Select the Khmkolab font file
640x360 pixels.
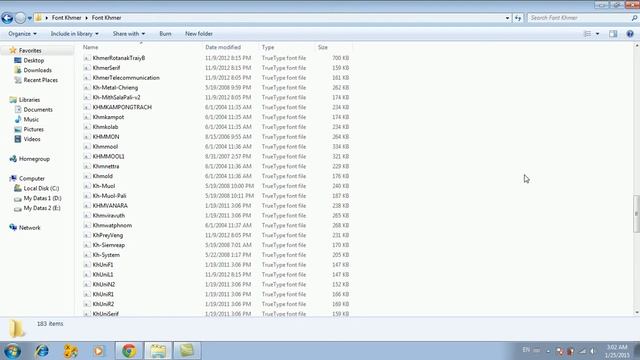click(105, 127)
